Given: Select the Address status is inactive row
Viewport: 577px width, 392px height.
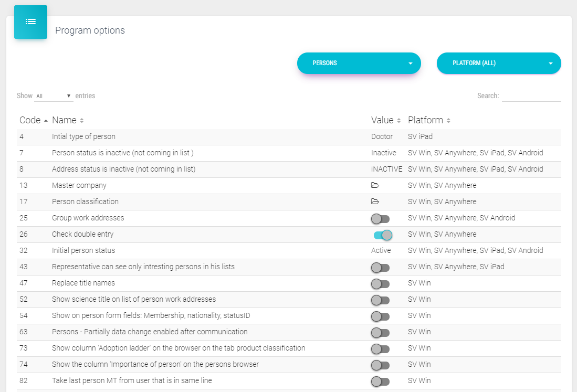Looking at the screenshot, I should [x=123, y=169].
